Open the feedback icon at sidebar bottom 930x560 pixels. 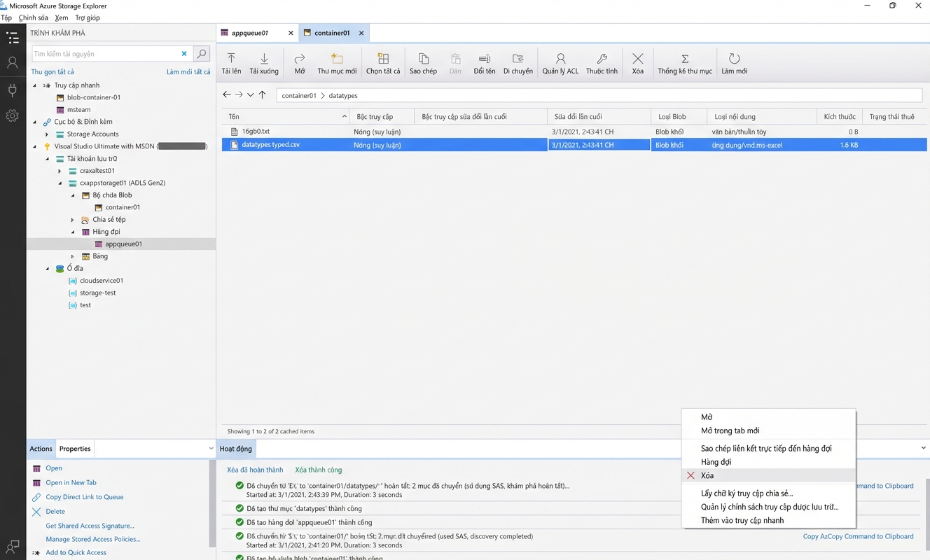pyautogui.click(x=13, y=546)
